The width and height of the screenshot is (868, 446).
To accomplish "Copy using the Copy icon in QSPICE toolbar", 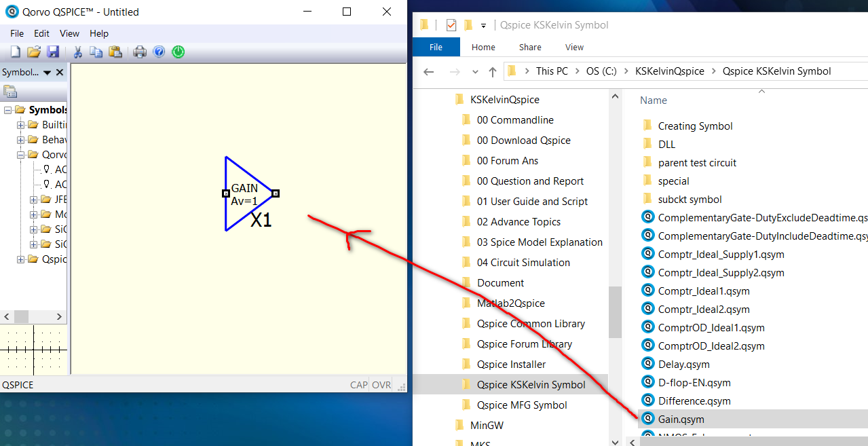I will [x=96, y=52].
